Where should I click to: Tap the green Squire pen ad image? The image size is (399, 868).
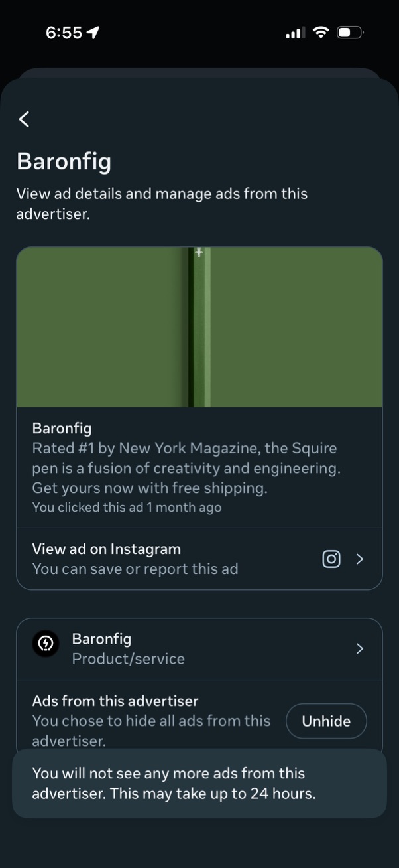[199, 326]
